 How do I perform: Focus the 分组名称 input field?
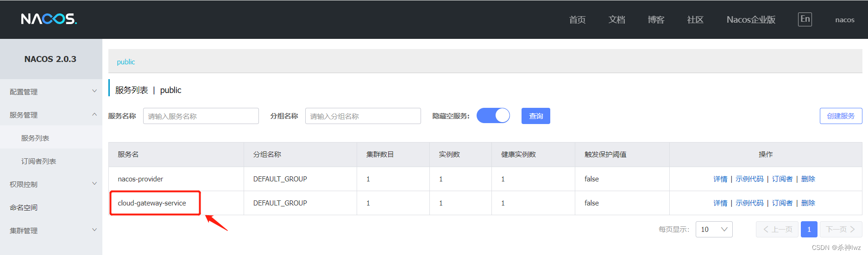pos(363,116)
